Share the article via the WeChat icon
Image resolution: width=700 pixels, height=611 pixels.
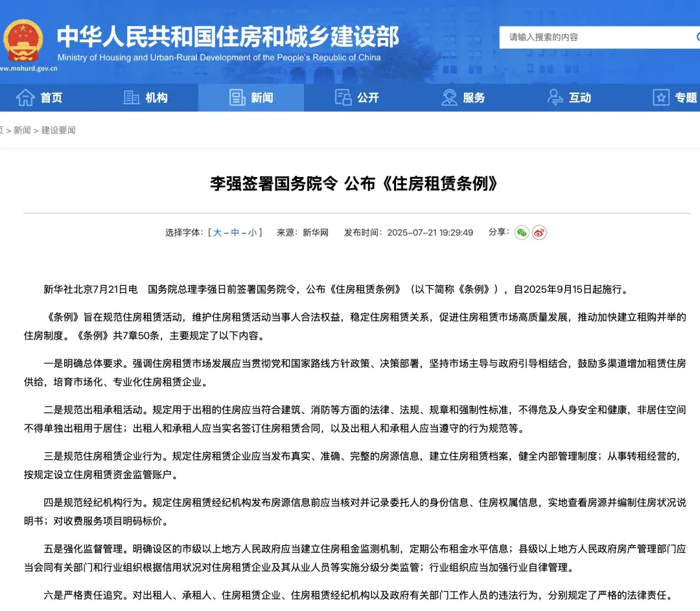[x=522, y=232]
